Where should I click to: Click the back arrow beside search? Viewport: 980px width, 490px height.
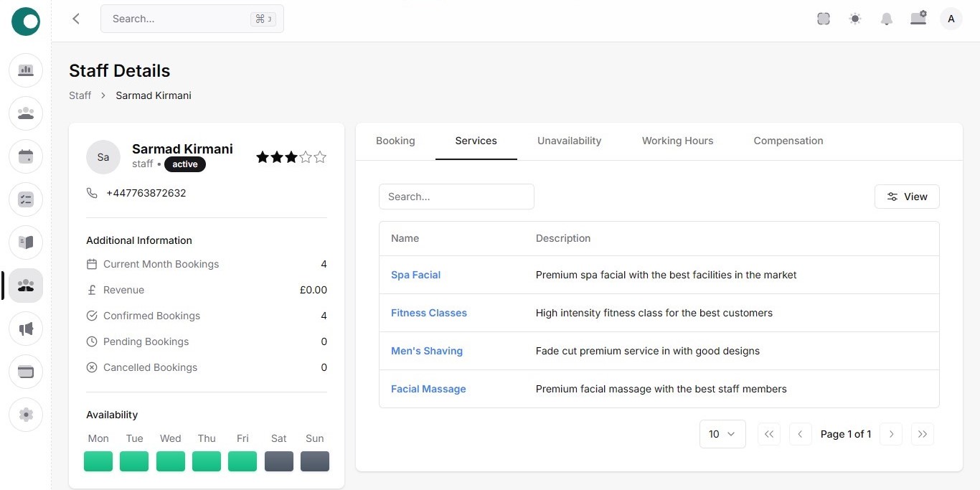(x=76, y=19)
